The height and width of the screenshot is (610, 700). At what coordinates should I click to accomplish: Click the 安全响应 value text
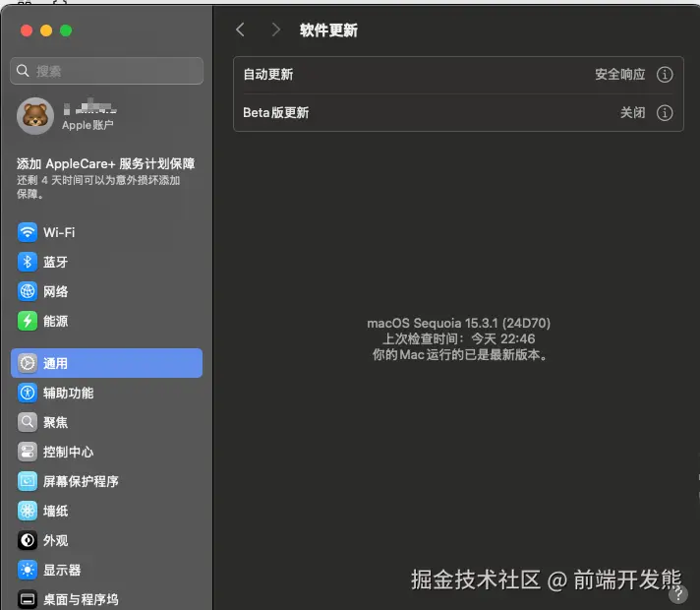(x=620, y=74)
